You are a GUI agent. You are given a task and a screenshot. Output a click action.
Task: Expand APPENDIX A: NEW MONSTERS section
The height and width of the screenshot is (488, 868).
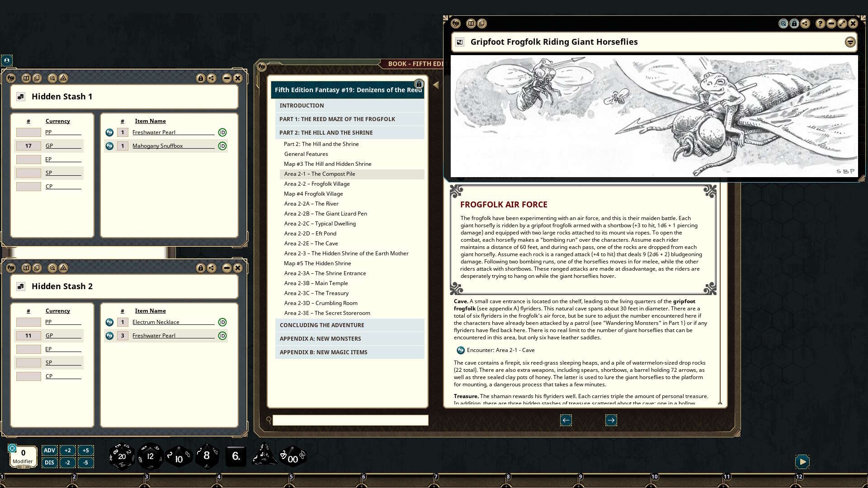320,338
